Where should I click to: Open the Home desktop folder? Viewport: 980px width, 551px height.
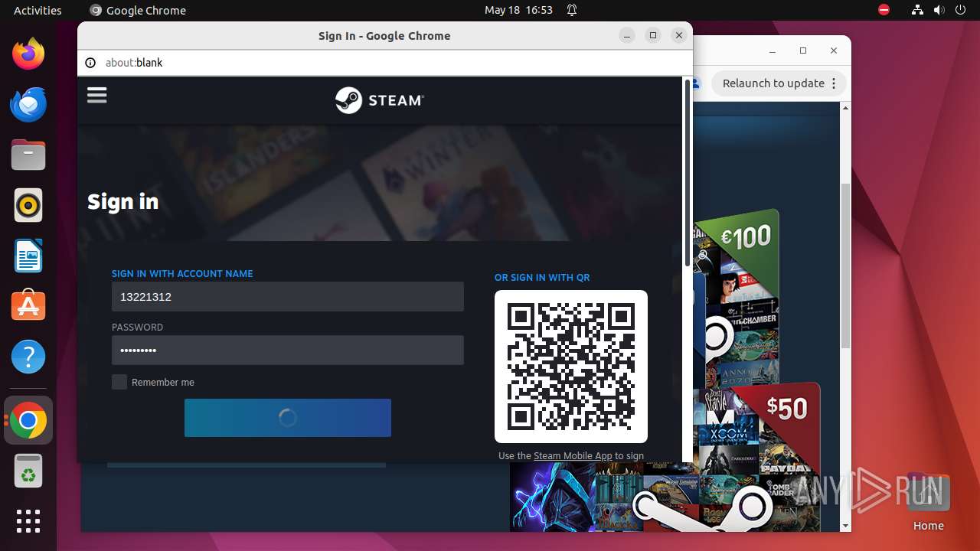click(928, 501)
